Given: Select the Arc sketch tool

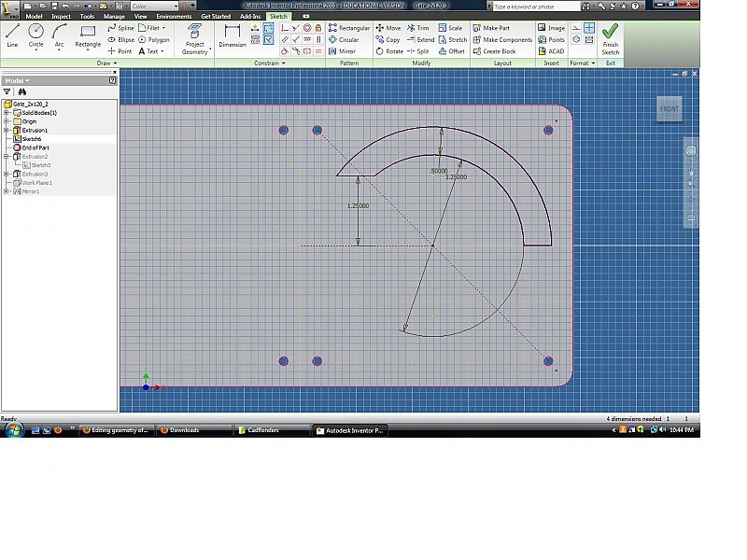Looking at the screenshot, I should point(59,36).
